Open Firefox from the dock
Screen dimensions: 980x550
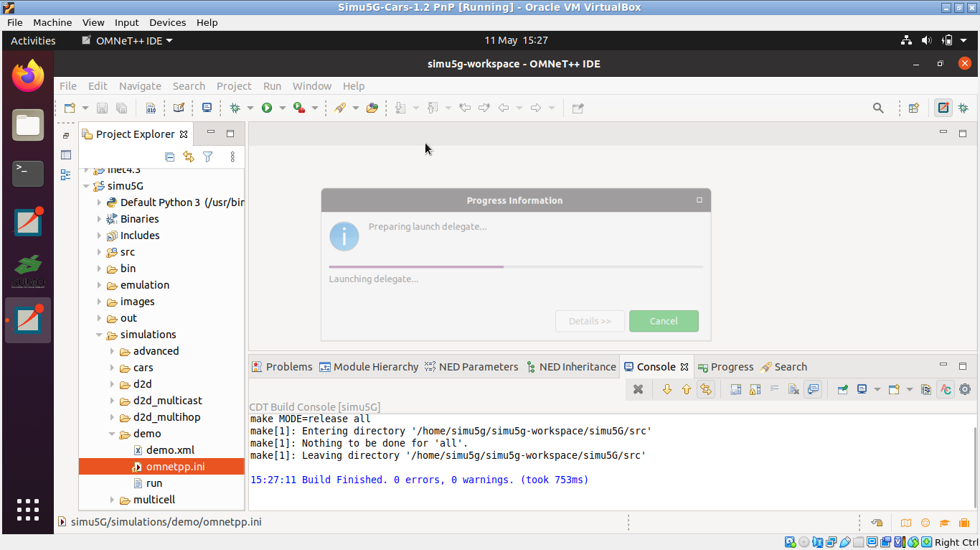(x=28, y=76)
